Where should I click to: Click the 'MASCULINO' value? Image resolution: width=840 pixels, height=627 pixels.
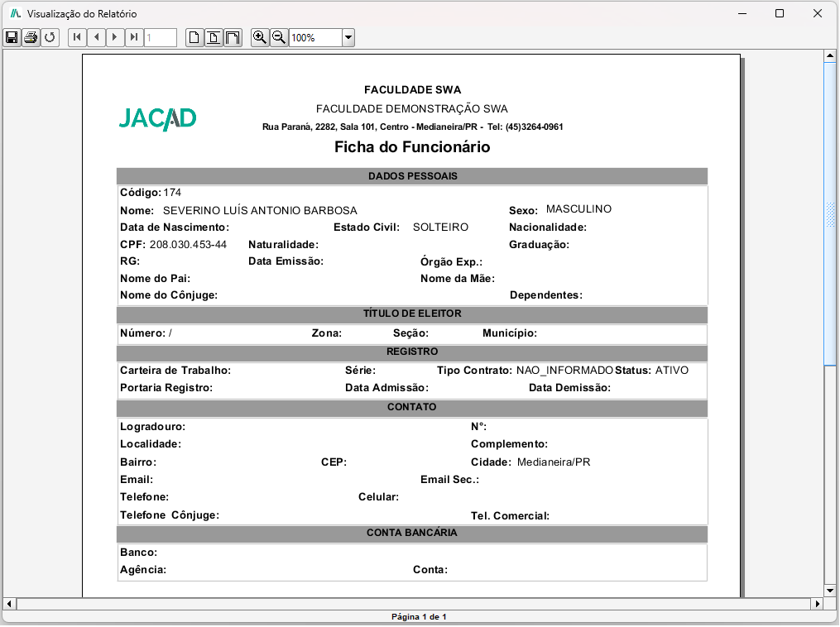[x=578, y=208]
